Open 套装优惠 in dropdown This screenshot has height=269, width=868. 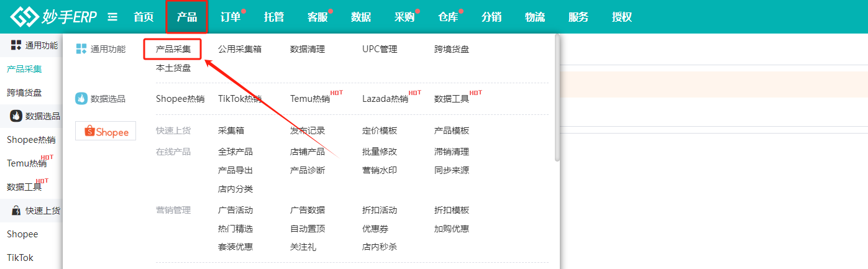(x=235, y=247)
